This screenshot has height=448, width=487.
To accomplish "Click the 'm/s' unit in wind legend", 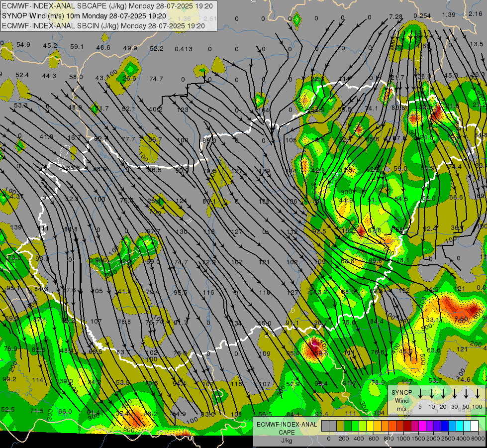I will [401, 409].
